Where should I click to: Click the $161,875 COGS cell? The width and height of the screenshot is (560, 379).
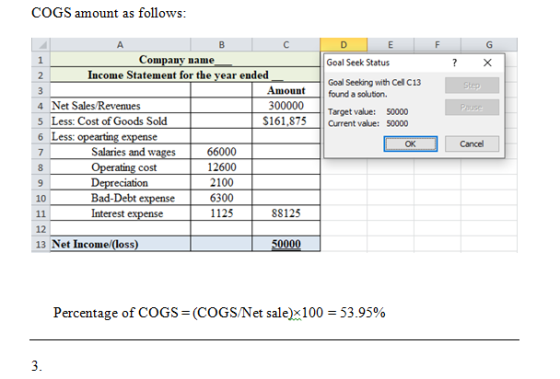[286, 121]
